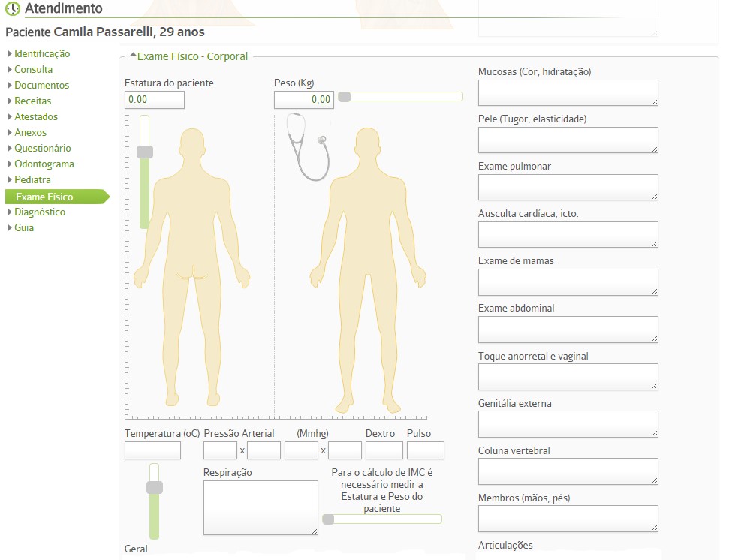
Task: Collapse the Exame Físico - Corporal section arrow
Action: pos(133,56)
